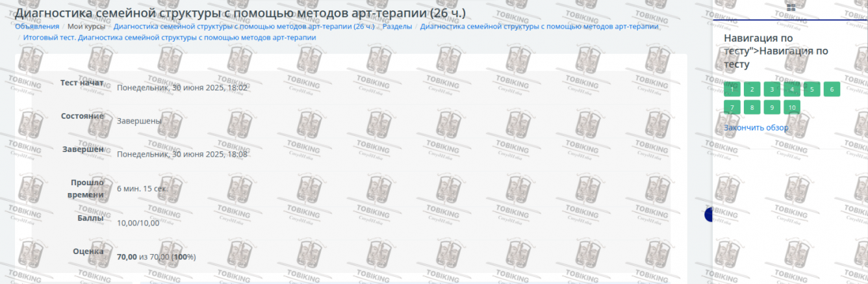
Task: Click the 'Оценка' row label
Action: (88, 251)
